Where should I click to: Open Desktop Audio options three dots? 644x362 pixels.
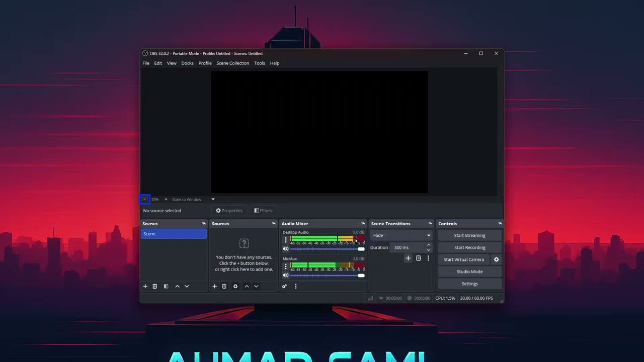point(285,240)
